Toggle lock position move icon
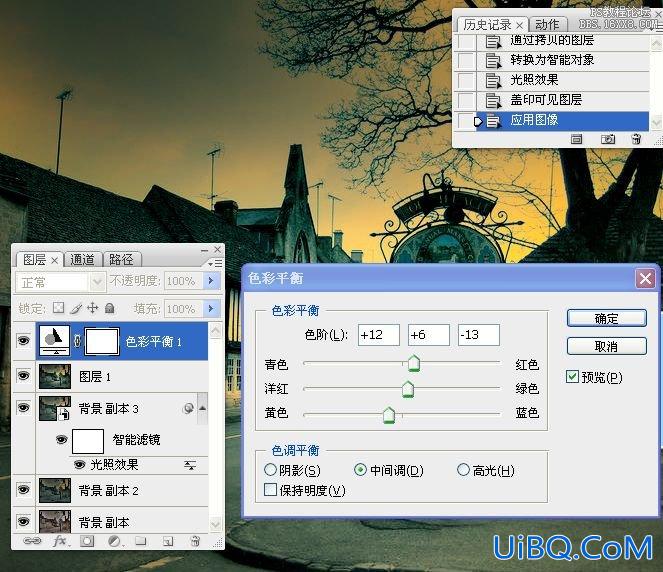The width and height of the screenshot is (663, 572). click(x=93, y=308)
